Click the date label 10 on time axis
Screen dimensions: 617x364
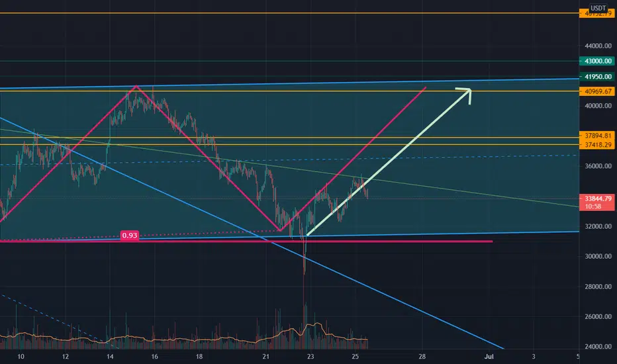pos(21,357)
